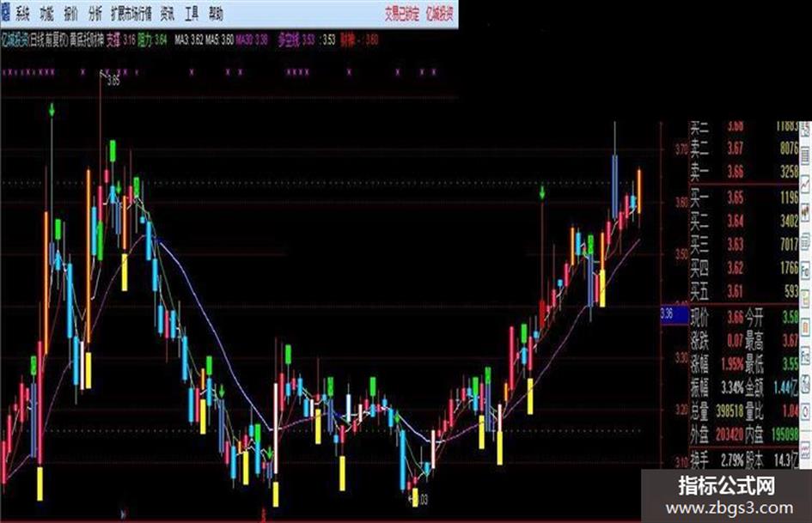Click the 黄底托财神 indicator name
This screenshot has width=812, height=523.
coord(87,40)
